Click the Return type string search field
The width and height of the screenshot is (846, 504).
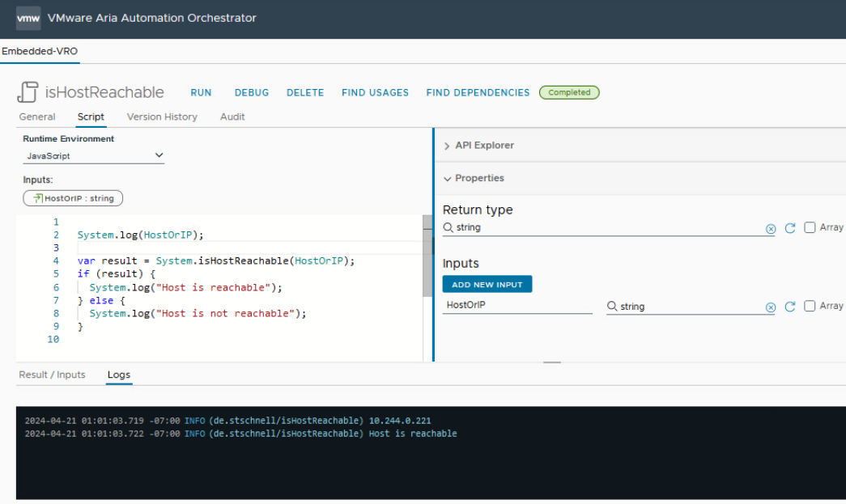(x=609, y=228)
